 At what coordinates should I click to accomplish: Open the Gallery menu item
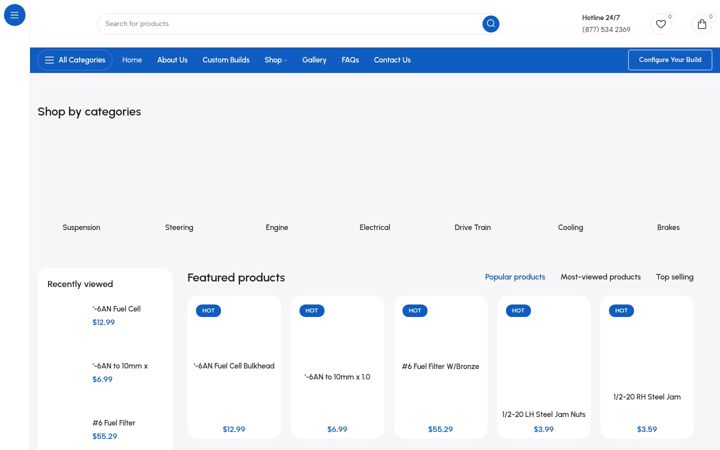pos(314,60)
